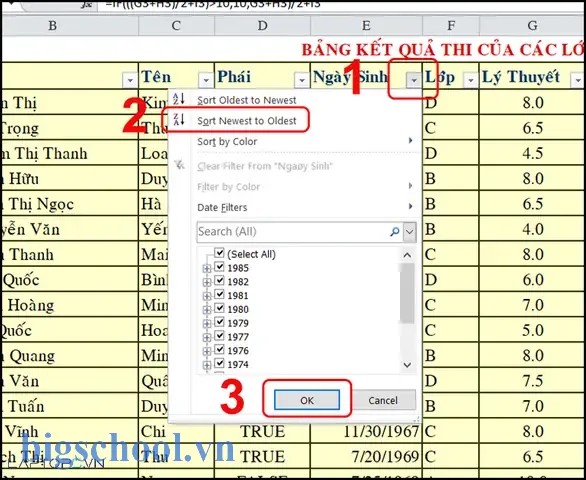Expand the 1976 year node
Screen dimensions: 586x480
(207, 352)
